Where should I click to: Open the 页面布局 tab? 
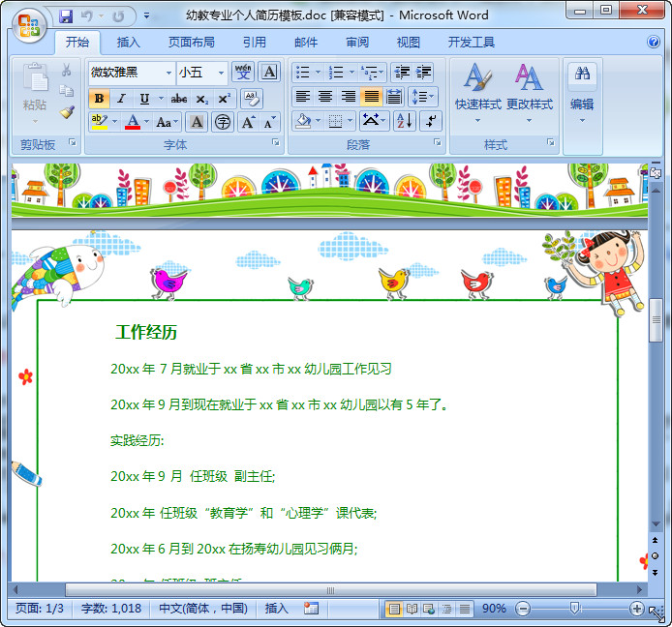(191, 42)
